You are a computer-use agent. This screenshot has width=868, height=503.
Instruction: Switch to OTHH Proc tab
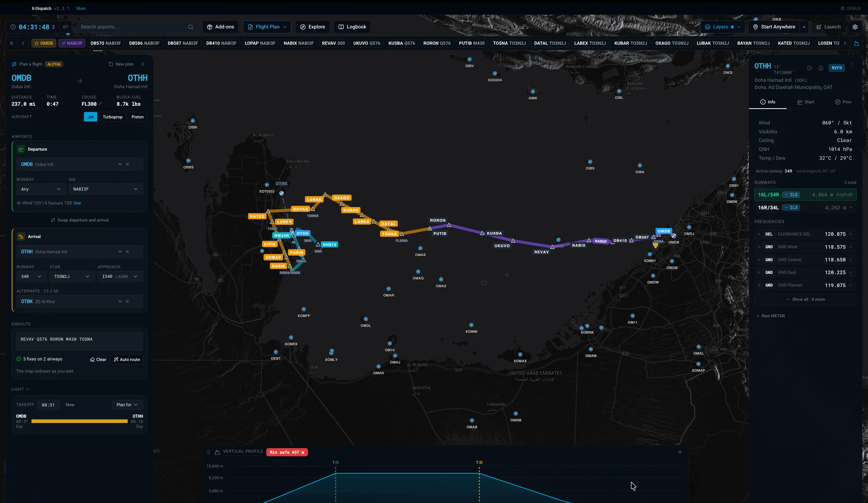(x=843, y=102)
